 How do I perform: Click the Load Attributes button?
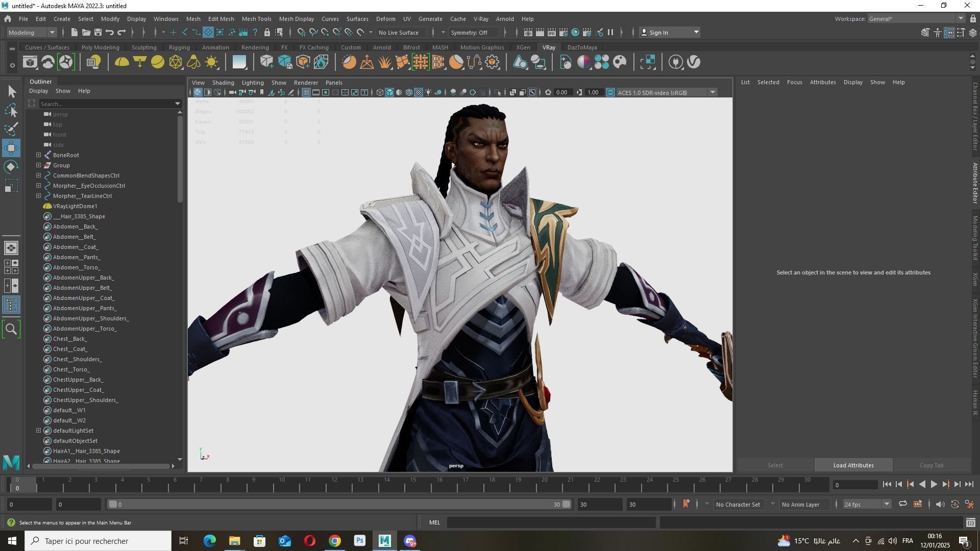tap(853, 465)
